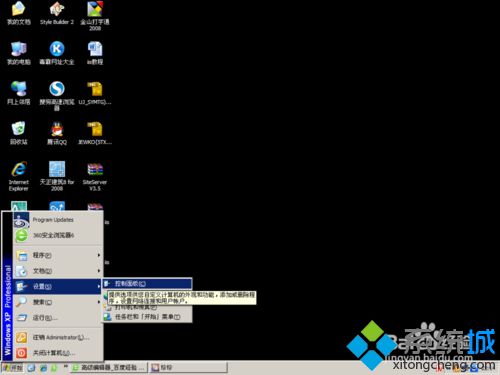Open the 运行(R)... Run dialog entry
The height and width of the screenshot is (375, 500).
click(x=58, y=318)
